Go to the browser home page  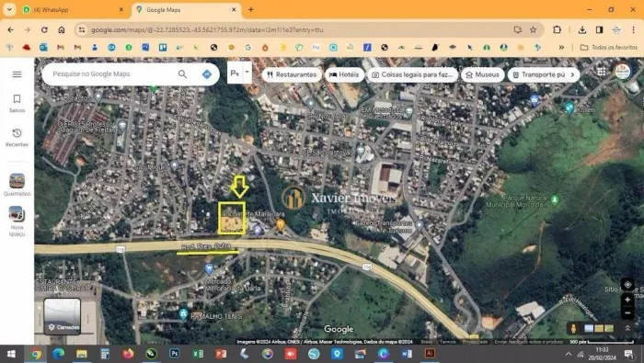(x=62, y=30)
